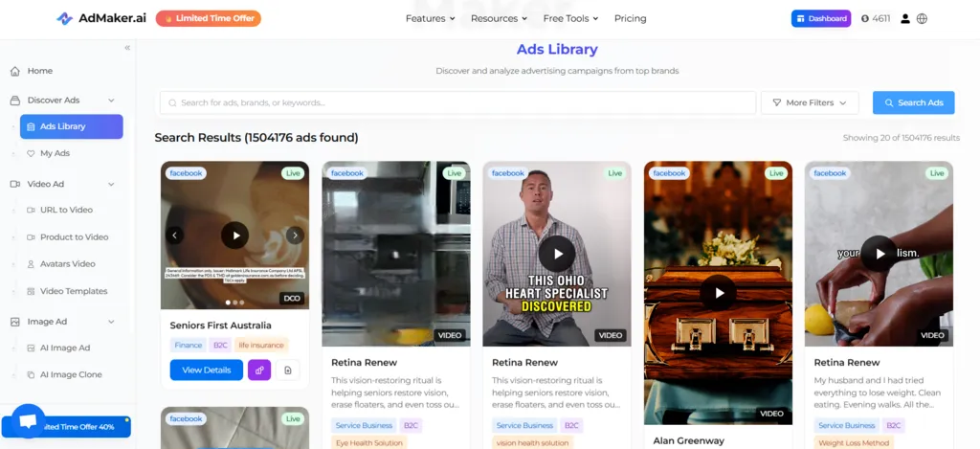Select the Eye Health Solution tag

pyautogui.click(x=370, y=442)
